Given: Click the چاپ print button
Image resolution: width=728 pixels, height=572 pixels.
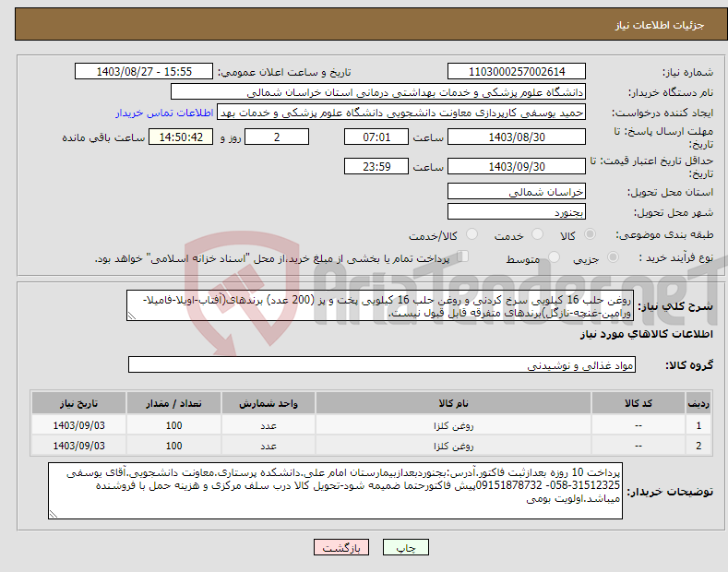Looking at the screenshot, I should [x=406, y=547].
